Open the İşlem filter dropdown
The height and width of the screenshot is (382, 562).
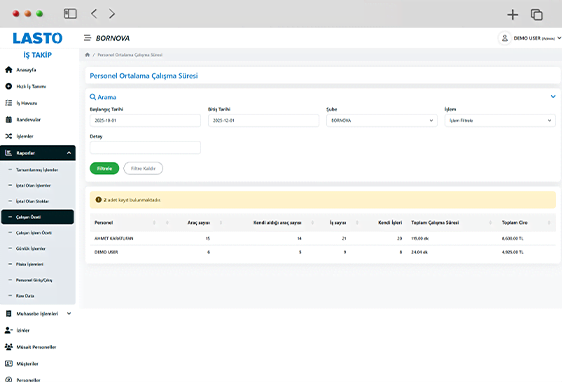click(500, 120)
